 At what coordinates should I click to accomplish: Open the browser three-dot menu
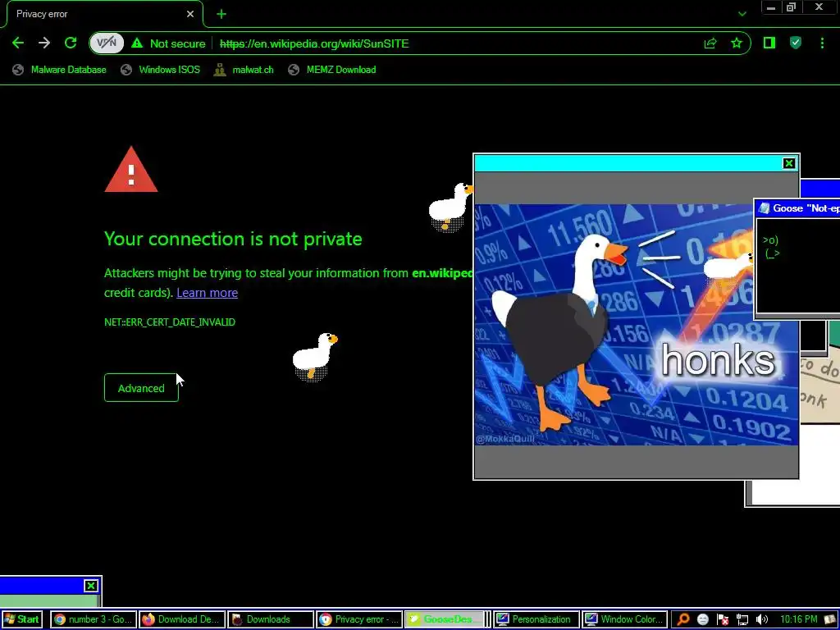pyautogui.click(x=822, y=43)
